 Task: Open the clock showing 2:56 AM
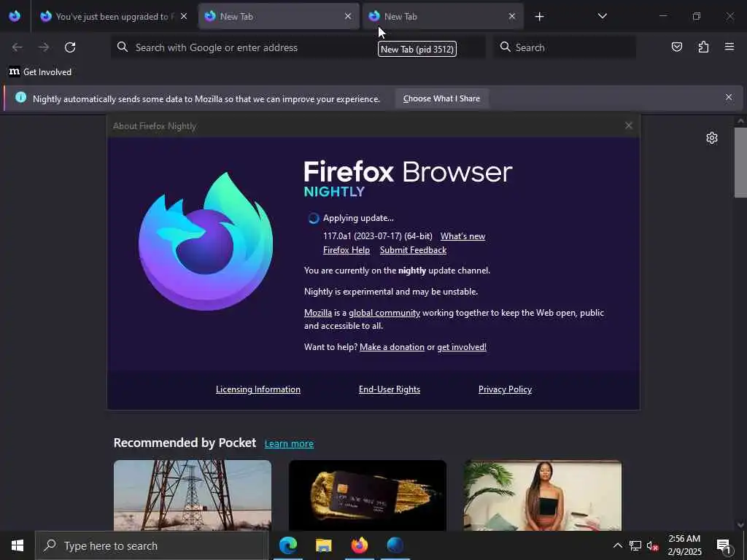coord(684,545)
